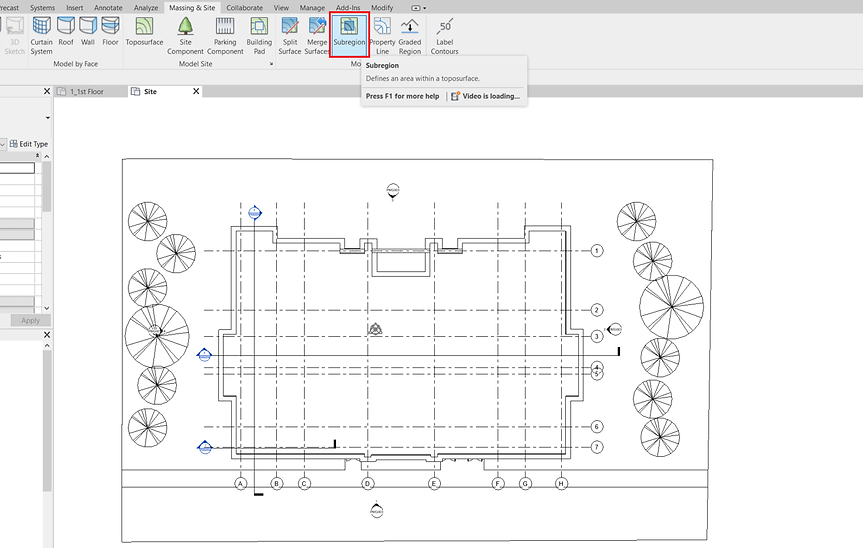
Task: Select grid bubble D
Action: coord(368,484)
